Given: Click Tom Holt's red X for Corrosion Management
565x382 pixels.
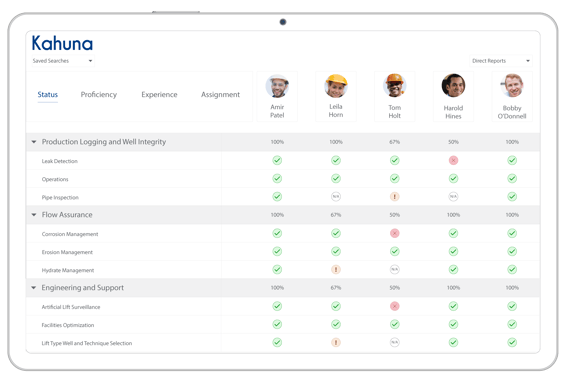Looking at the screenshot, I should click(x=395, y=233).
